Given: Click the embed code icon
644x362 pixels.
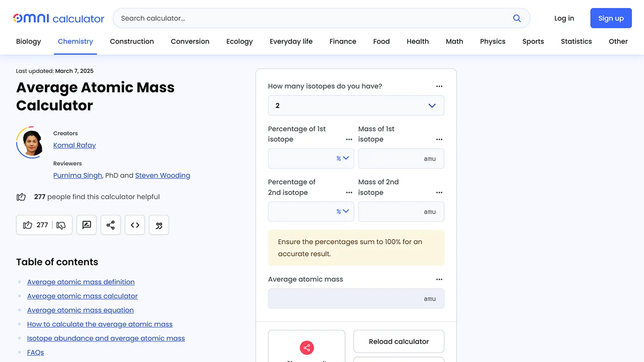Looking at the screenshot, I should 134,225.
